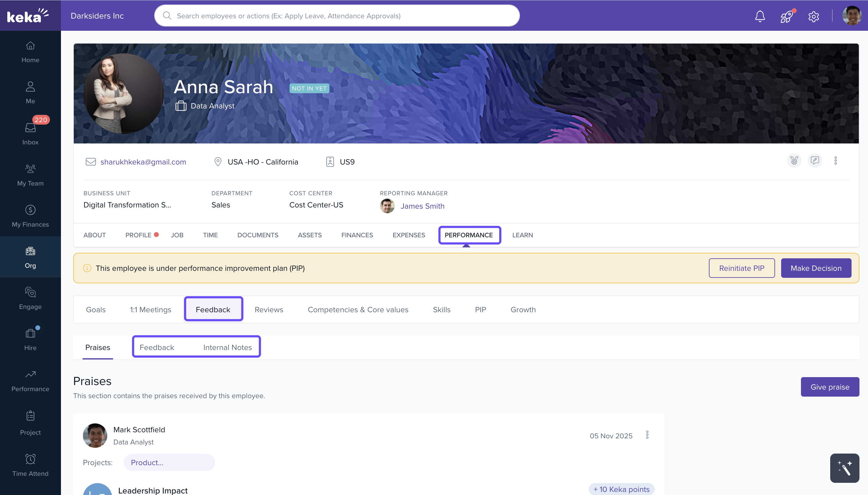
Task: Open Hire module in the sidebar
Action: tap(30, 339)
